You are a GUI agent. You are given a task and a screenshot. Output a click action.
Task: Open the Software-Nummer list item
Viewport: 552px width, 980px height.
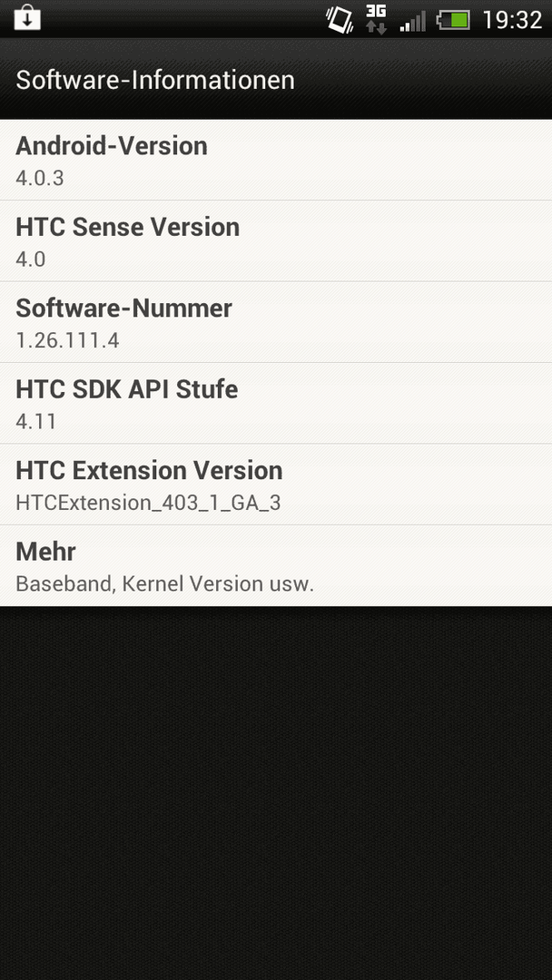coord(276,322)
